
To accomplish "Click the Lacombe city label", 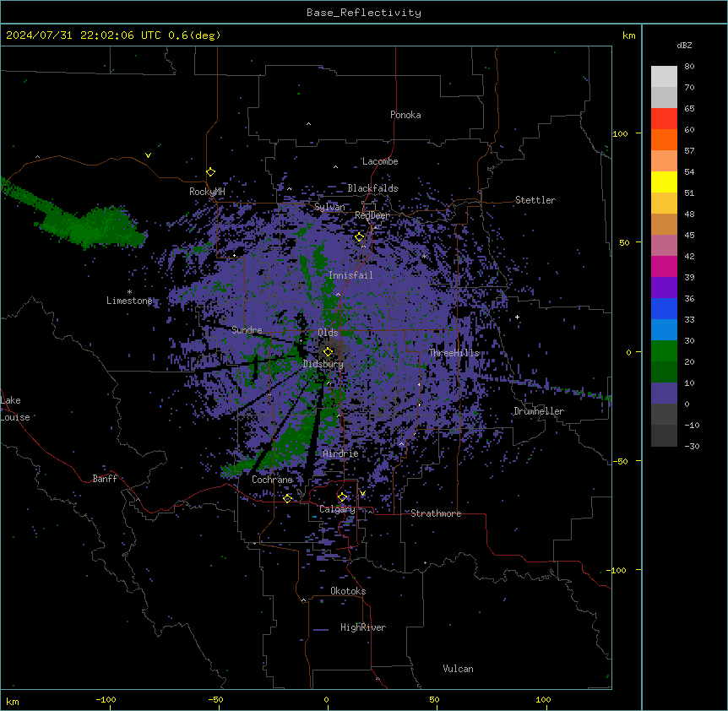I will point(380,161).
